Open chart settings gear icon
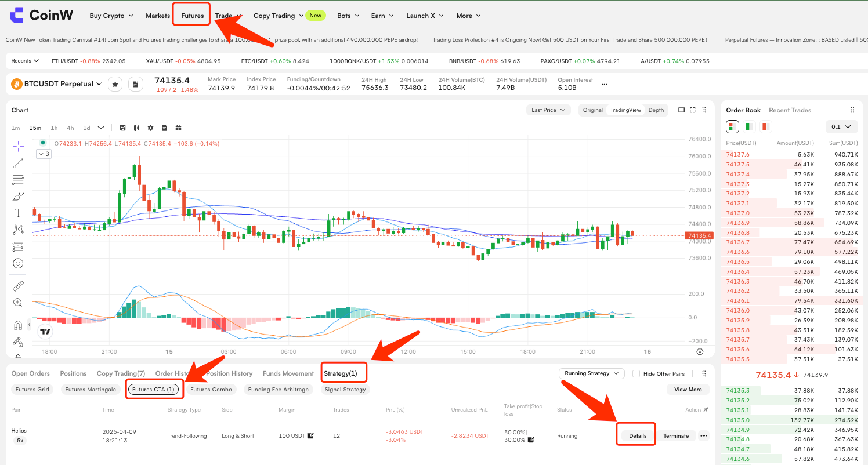 (150, 128)
